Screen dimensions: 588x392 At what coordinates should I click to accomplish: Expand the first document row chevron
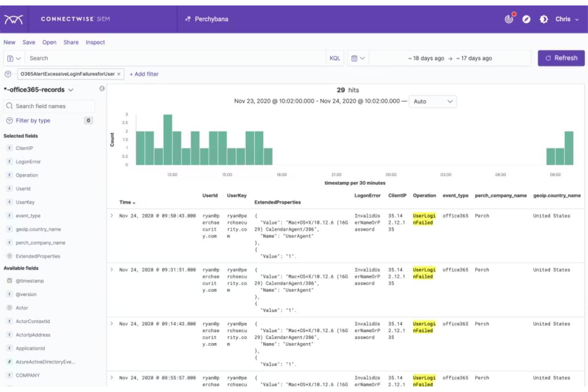(112, 216)
